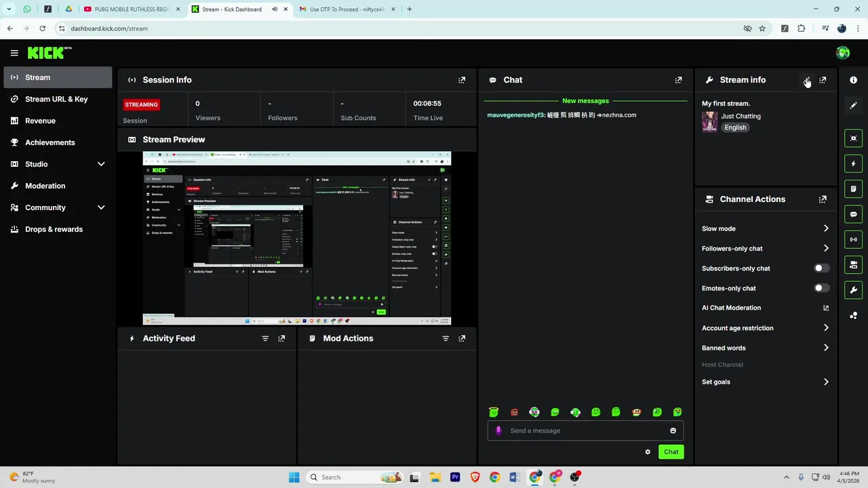The width and height of the screenshot is (868, 488).
Task: Open the emoji picker in message box
Action: 673,430
